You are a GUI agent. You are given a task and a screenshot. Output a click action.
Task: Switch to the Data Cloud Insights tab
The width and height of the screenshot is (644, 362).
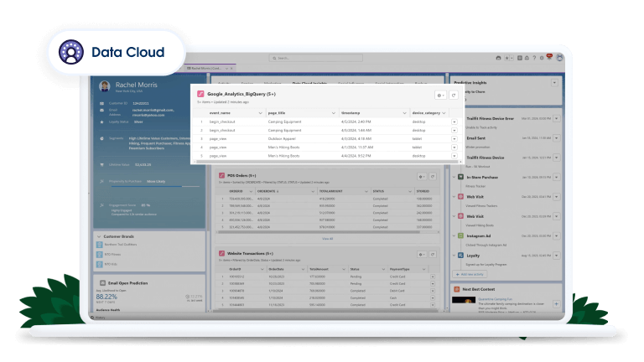coord(310,83)
